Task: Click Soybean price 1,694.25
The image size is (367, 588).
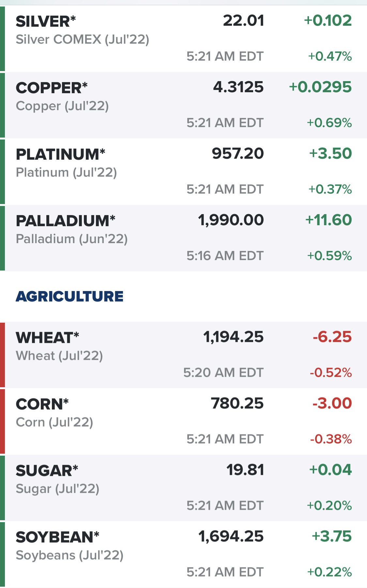Action: point(231,537)
